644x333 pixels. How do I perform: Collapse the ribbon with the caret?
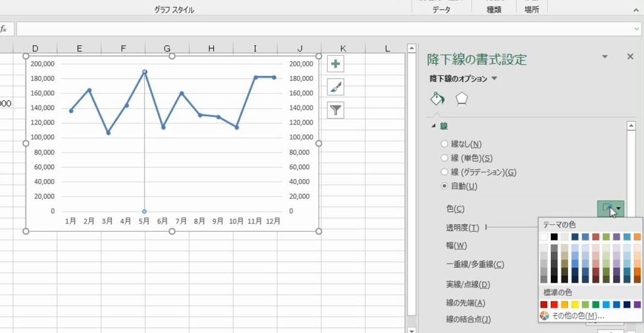[636, 9]
